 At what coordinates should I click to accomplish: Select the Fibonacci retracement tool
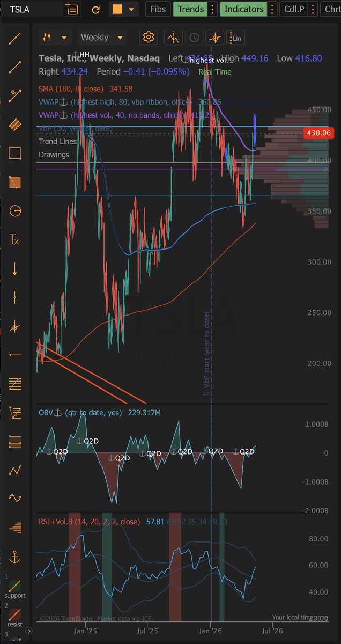(15, 384)
